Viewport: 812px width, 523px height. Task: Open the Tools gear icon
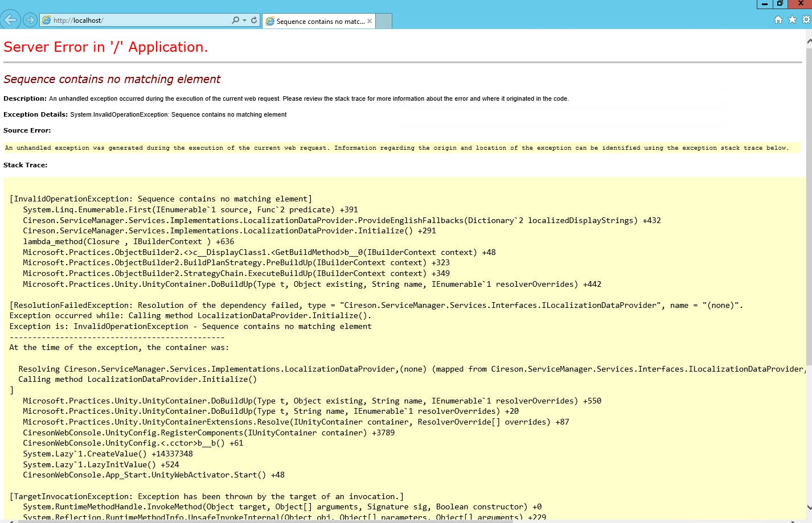tap(806, 20)
